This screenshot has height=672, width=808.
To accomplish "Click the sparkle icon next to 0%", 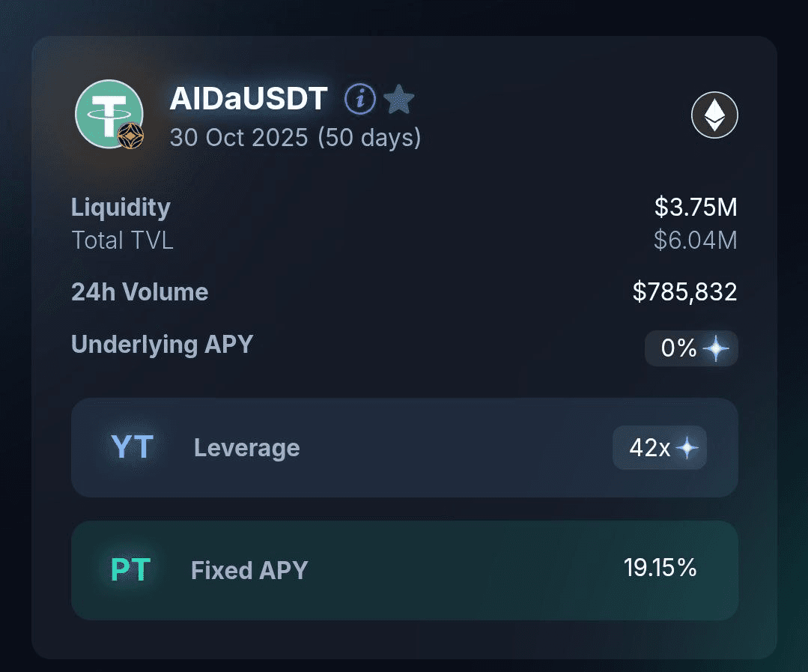I will [x=716, y=348].
